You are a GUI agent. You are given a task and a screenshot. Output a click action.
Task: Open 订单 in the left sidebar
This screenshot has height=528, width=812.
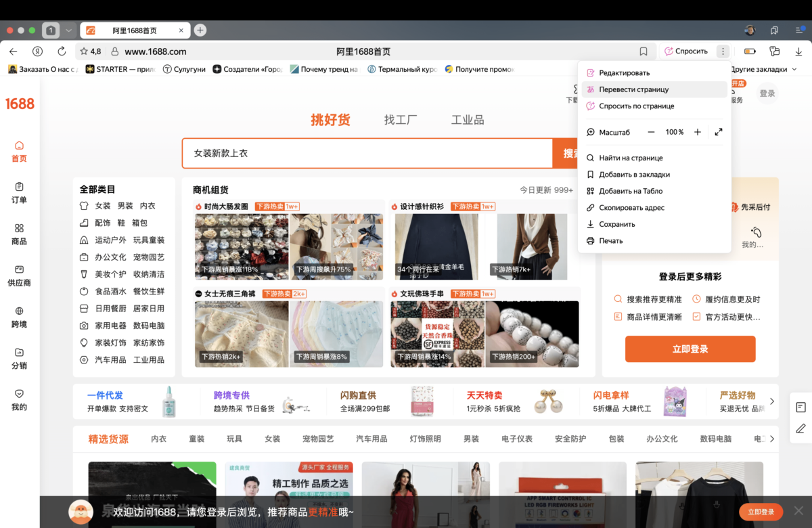point(19,193)
